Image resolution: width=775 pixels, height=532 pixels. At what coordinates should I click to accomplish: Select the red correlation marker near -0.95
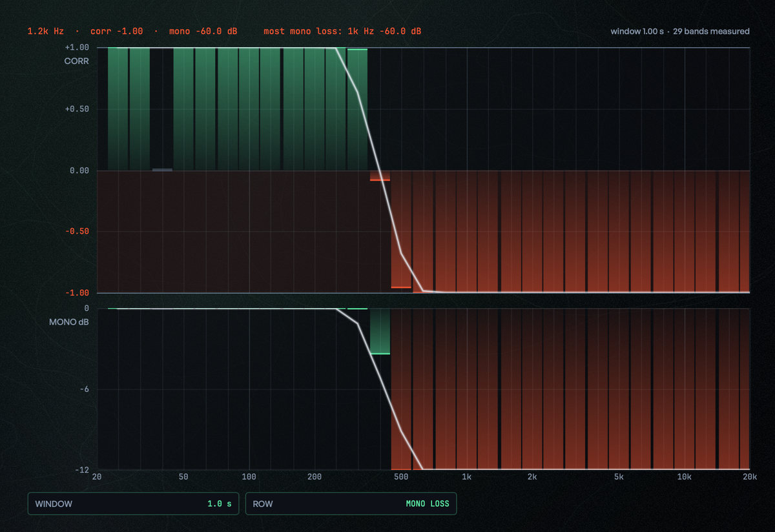click(401, 287)
